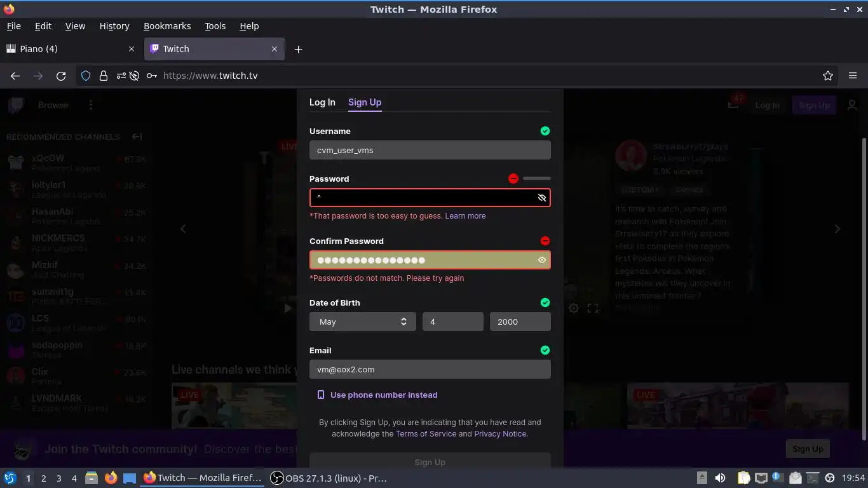
Task: Open the tracking protection shield icon
Action: click(x=86, y=76)
